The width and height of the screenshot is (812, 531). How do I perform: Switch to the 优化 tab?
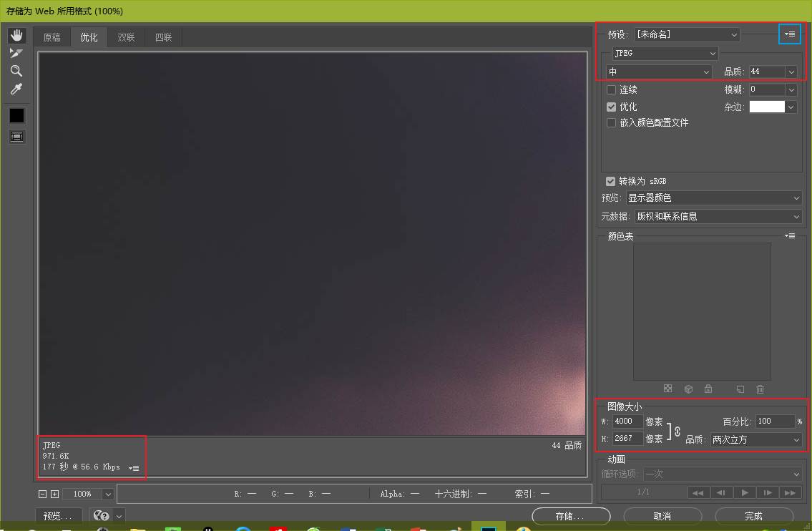(89, 37)
